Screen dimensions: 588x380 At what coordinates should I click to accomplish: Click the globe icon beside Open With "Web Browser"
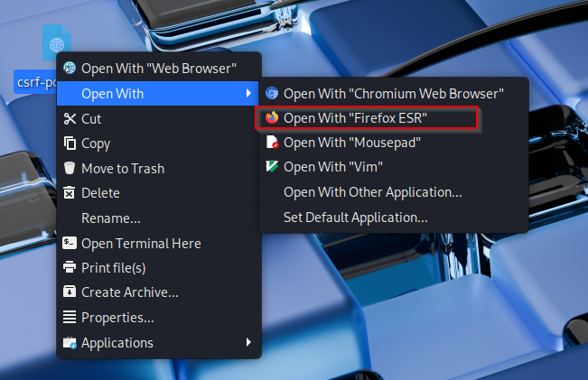(70, 69)
